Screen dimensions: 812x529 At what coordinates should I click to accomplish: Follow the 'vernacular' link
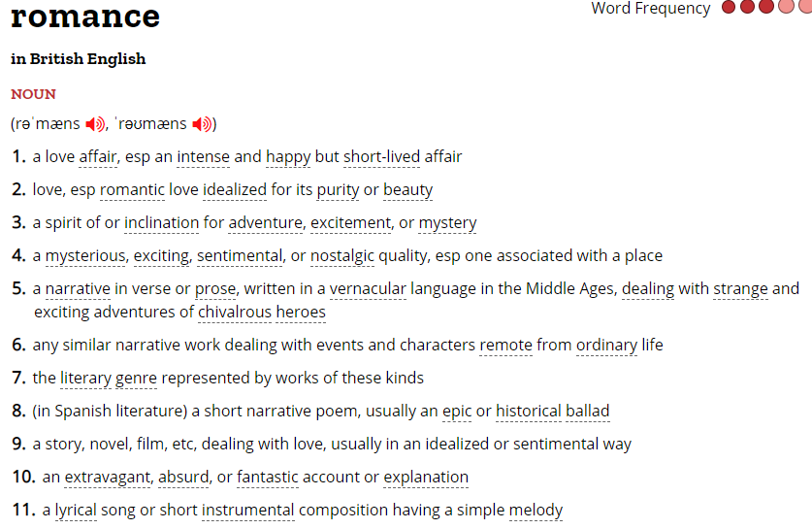(368, 288)
